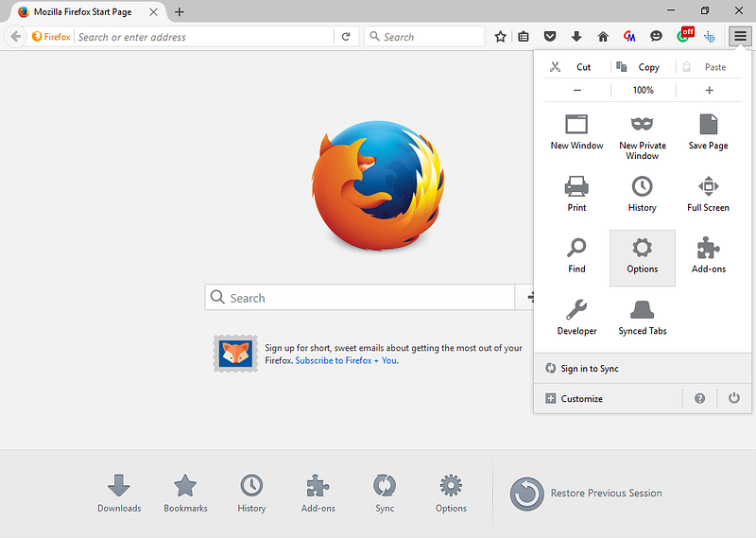Click the green extension icon with off badge
Viewport: 756px width, 538px height.
point(685,35)
